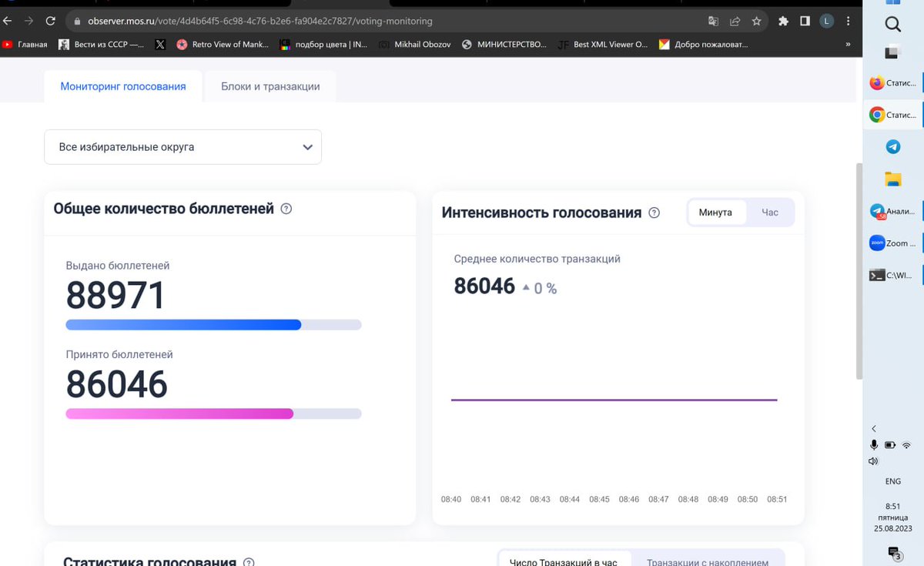Image resolution: width=924 pixels, height=566 pixels.
Task: Open the Mikhail Obozov bookmark
Action: (414, 45)
